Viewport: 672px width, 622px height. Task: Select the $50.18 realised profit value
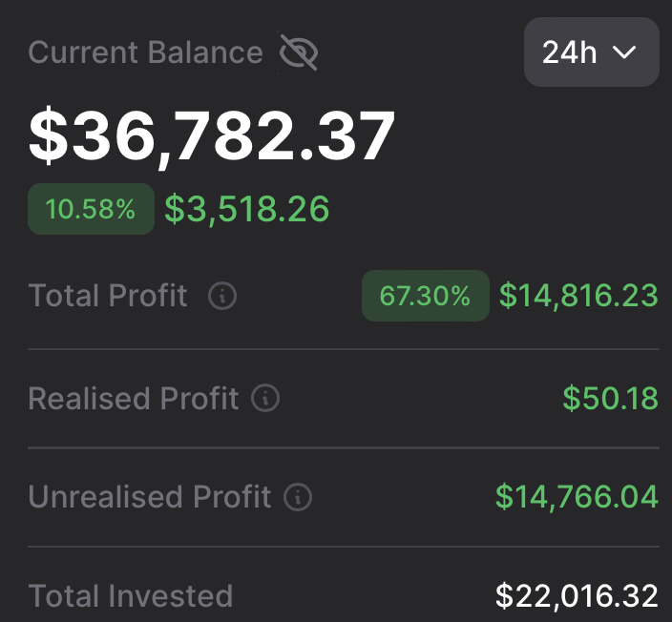(x=610, y=398)
